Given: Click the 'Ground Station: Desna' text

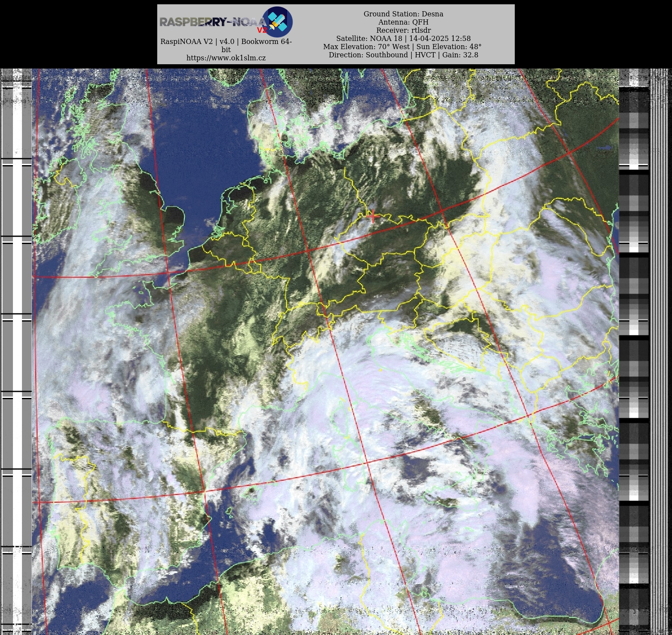Looking at the screenshot, I should coord(403,14).
